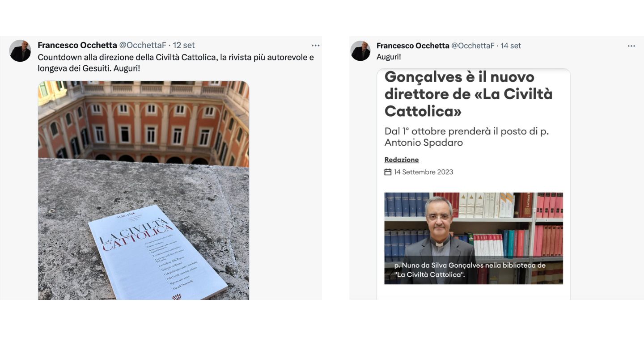Click the Countdown alla direzione tweet text
The height and width of the screenshot is (362, 644).
pyautogui.click(x=176, y=63)
